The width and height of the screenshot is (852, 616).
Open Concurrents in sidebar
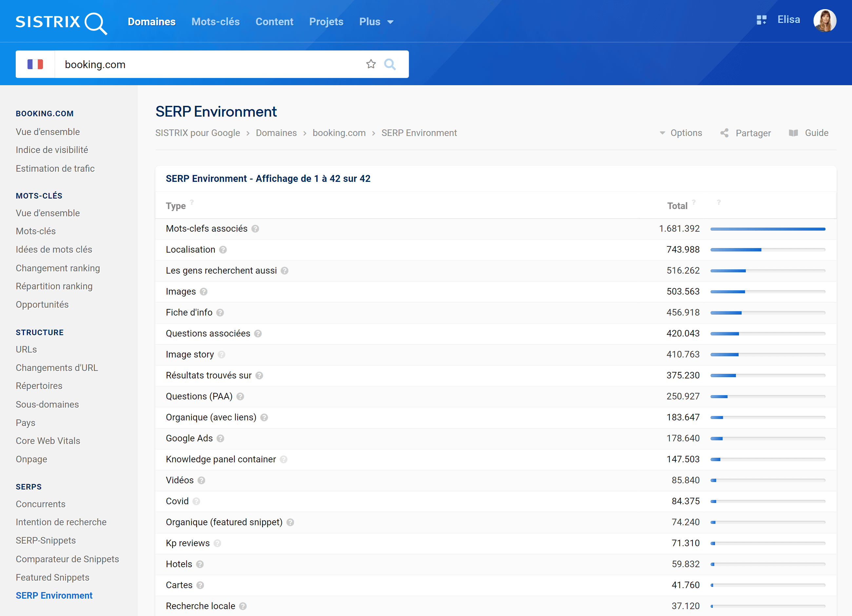(41, 504)
